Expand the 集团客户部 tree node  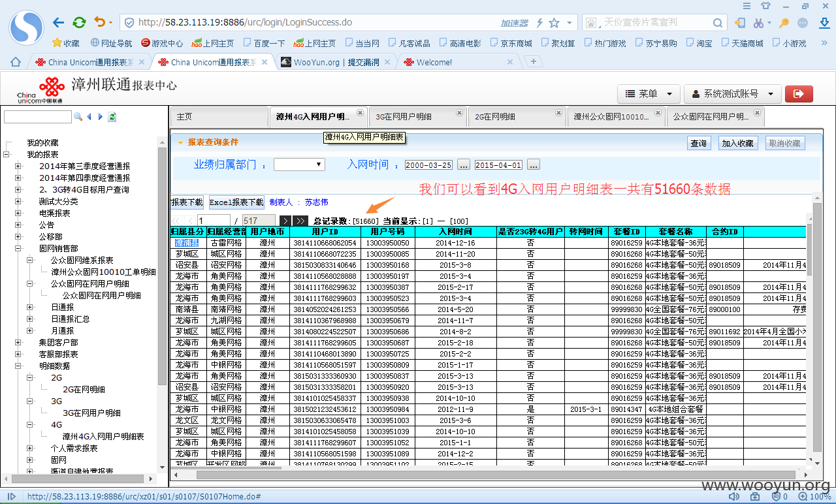point(18,343)
